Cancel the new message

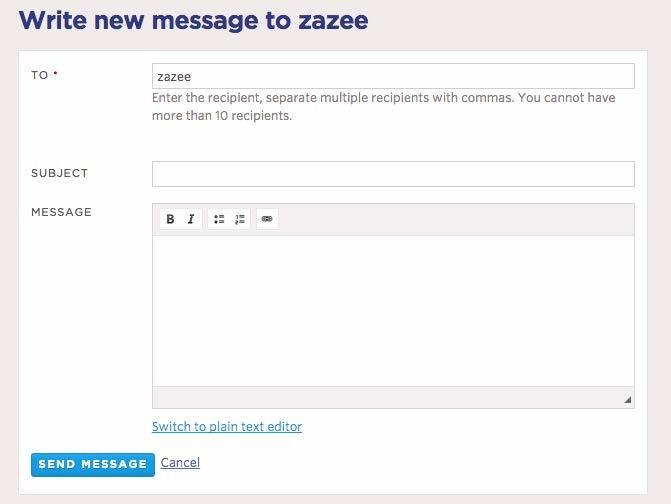coord(180,463)
